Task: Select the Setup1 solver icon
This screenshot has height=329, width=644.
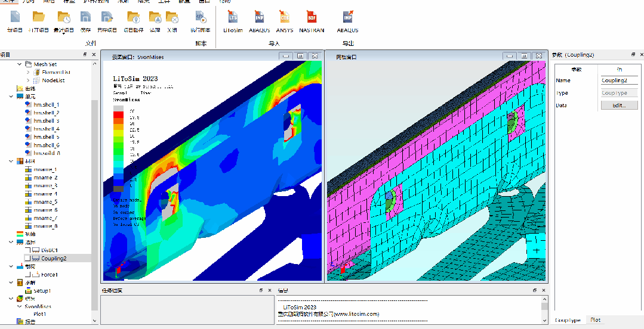Action: point(28,291)
